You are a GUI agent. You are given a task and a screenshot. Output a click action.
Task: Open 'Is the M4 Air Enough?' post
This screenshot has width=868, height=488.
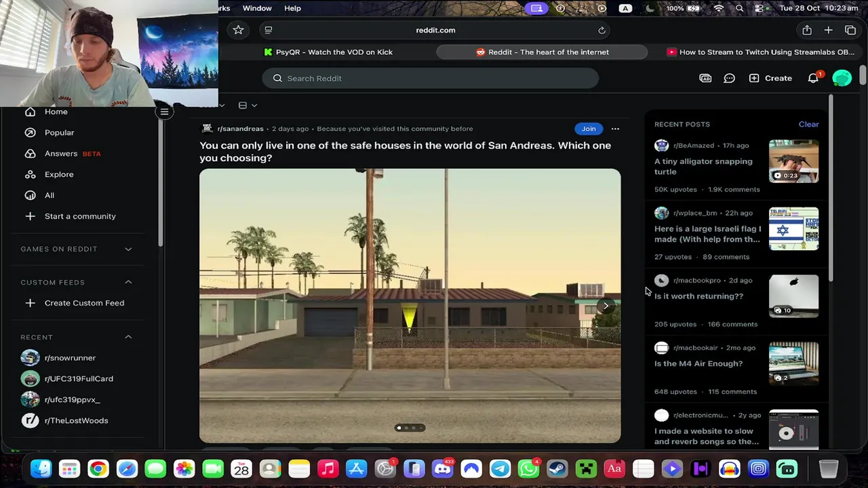tap(698, 364)
